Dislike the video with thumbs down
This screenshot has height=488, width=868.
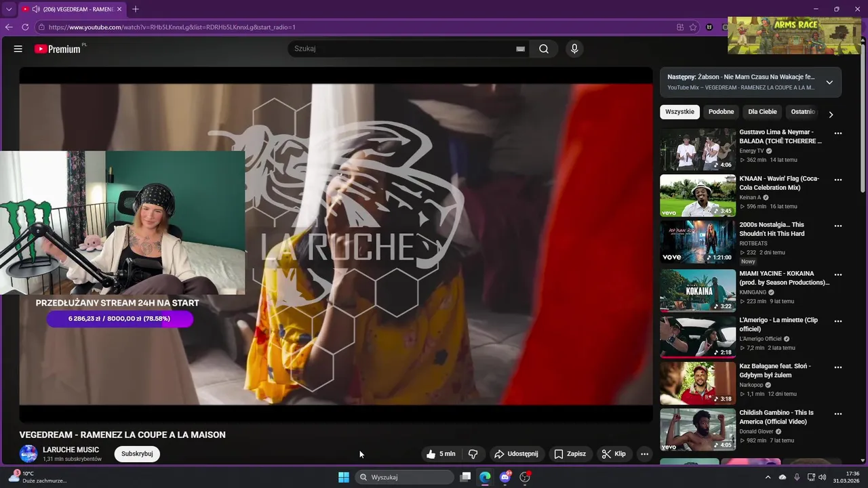point(473,454)
